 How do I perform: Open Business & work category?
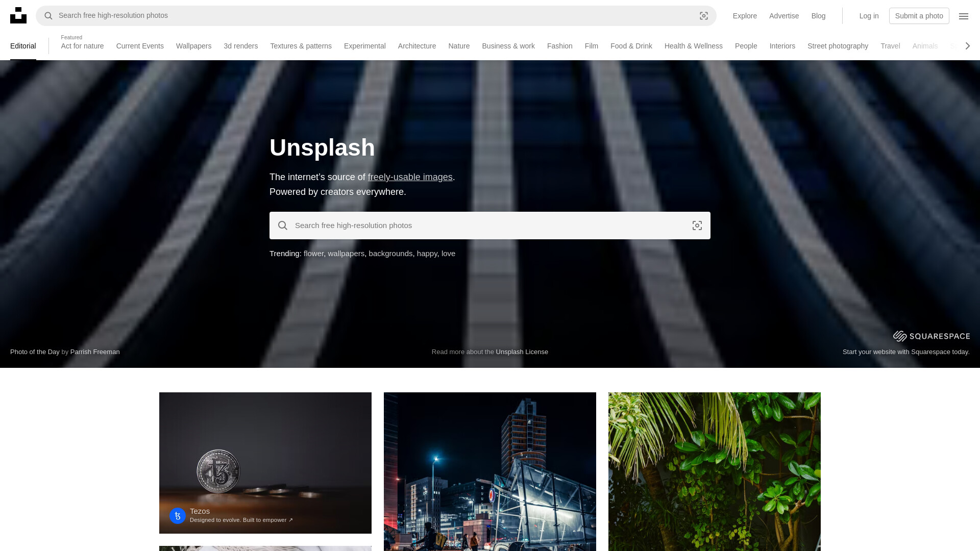coord(508,46)
